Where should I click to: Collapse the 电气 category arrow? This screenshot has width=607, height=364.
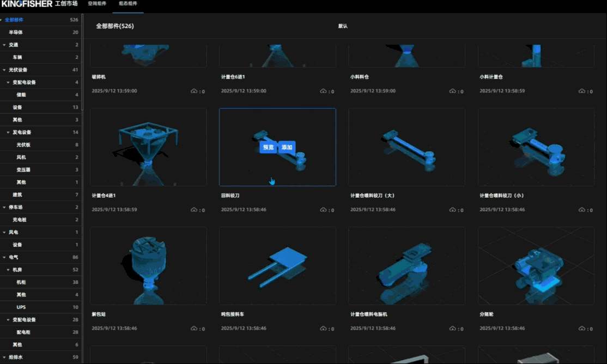click(4, 257)
